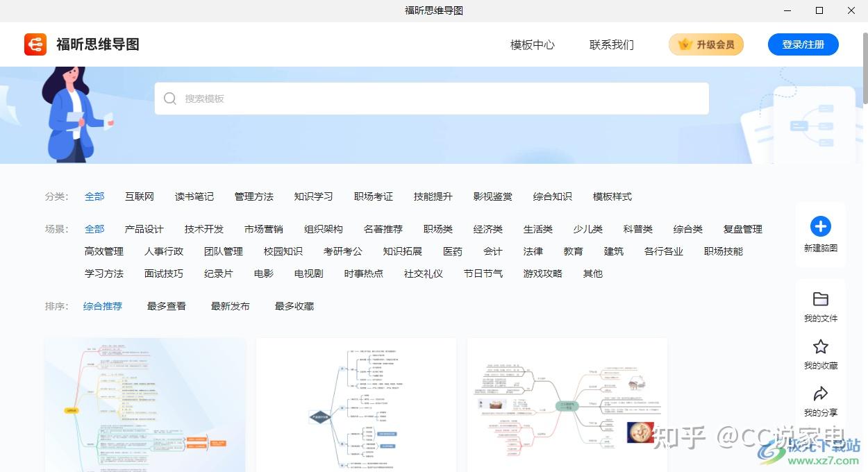
Task: Filter templates by 互联网 category
Action: coord(139,196)
